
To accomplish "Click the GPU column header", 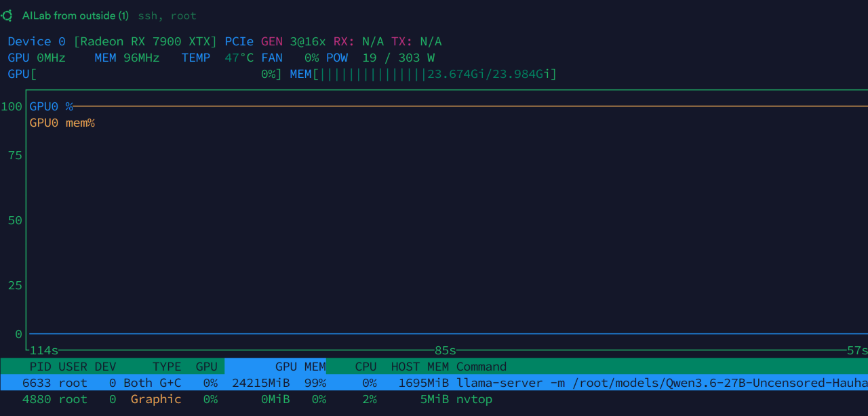I will pos(207,367).
